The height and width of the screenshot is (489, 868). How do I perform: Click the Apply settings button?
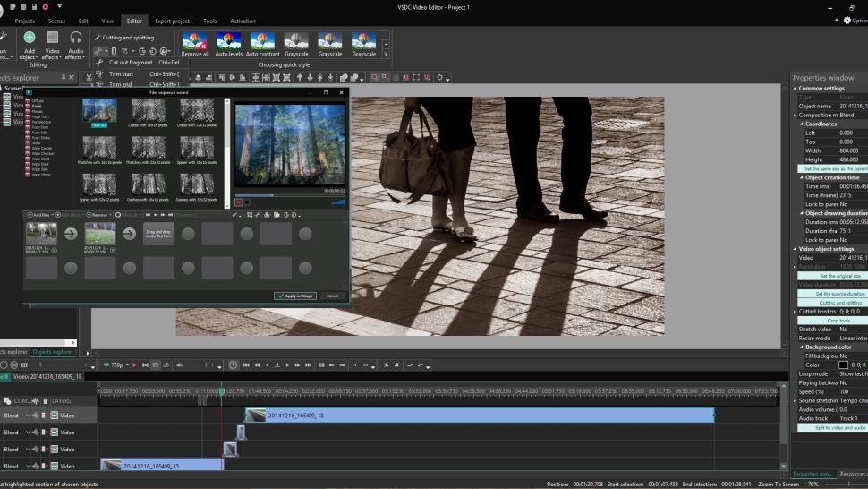click(x=295, y=296)
